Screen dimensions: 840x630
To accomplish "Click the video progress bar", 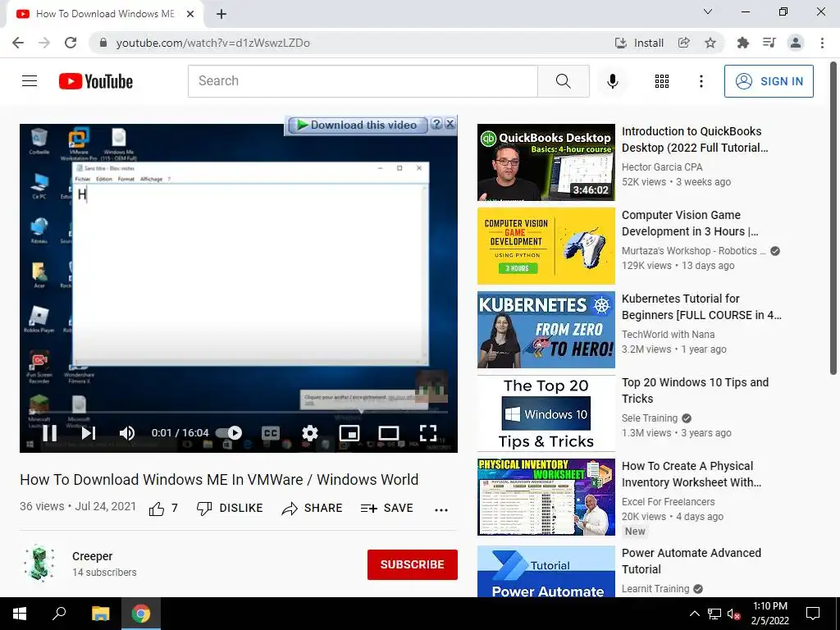I will [238, 412].
